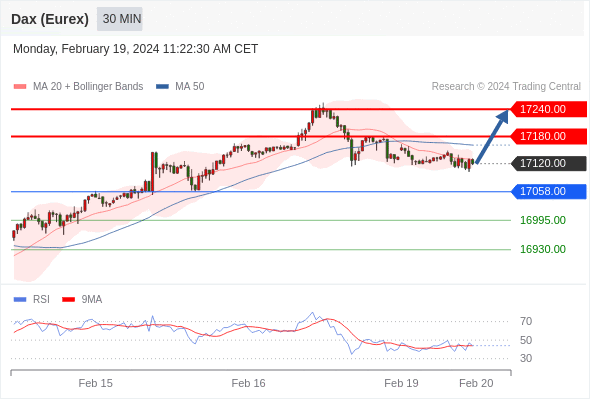Screen dimensions: 590x400
Task: Click the '9MA' legend label
Action: [92, 300]
